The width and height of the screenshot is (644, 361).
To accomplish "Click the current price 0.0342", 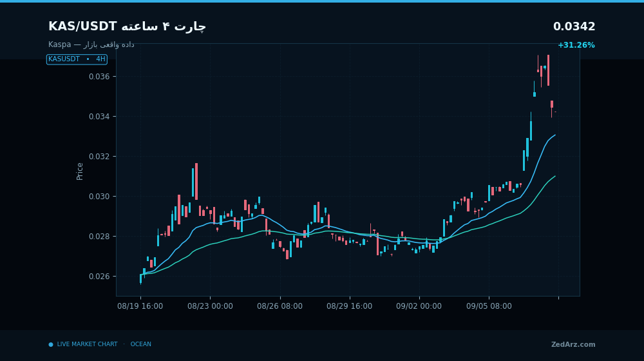I will pos(574,26).
